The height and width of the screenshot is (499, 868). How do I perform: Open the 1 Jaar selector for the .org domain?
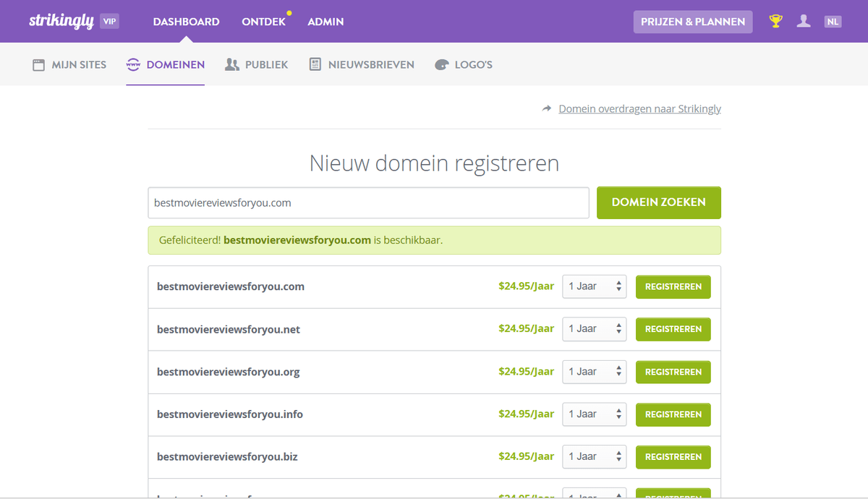(594, 372)
